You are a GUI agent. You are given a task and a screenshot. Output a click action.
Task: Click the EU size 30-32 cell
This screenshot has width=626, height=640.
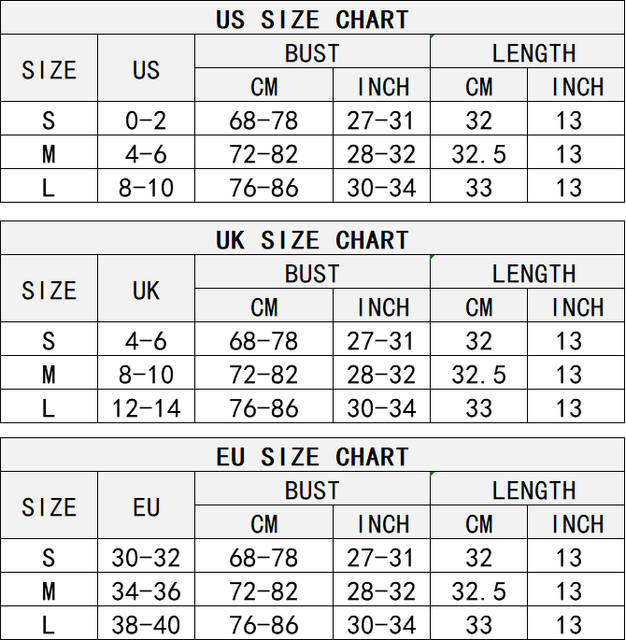click(146, 556)
